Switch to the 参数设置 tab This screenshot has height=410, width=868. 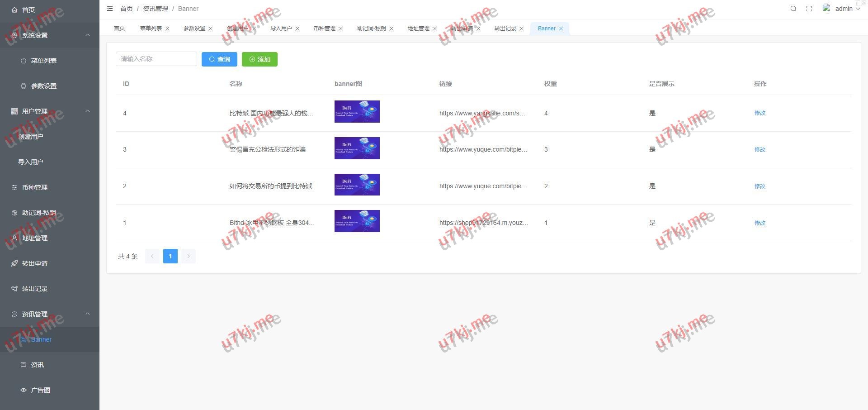point(194,29)
